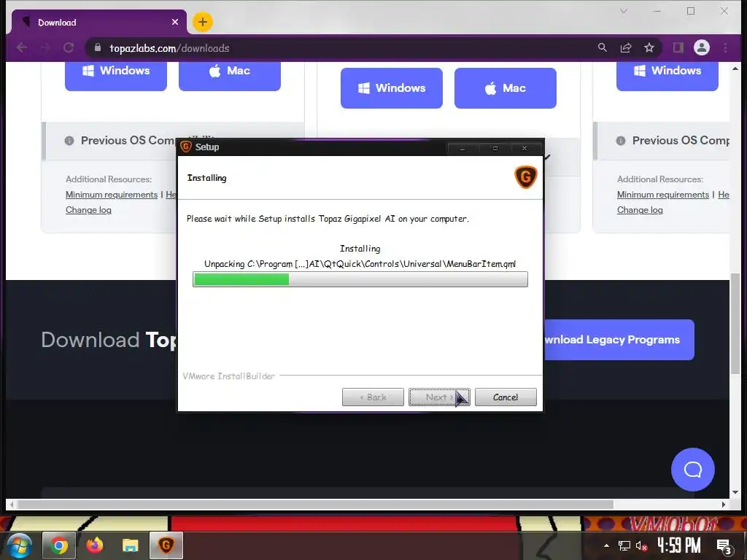The image size is (747, 560).
Task: Reload the topazlabs downloads page
Action: (x=69, y=47)
